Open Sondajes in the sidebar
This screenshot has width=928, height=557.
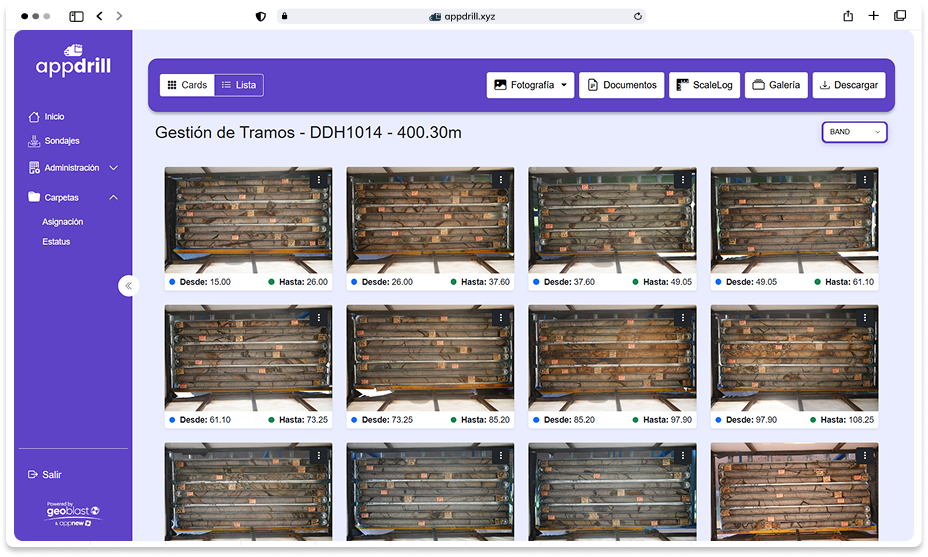click(61, 141)
